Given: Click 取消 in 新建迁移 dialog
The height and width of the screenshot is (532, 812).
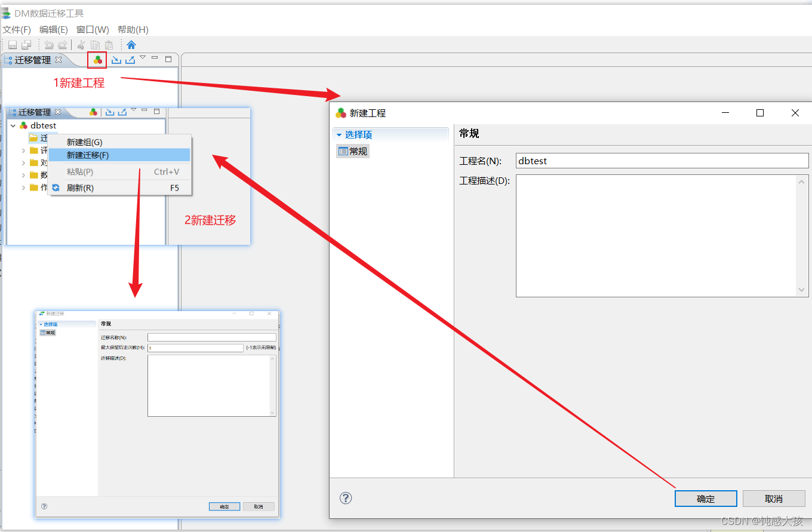Looking at the screenshot, I should [259, 506].
